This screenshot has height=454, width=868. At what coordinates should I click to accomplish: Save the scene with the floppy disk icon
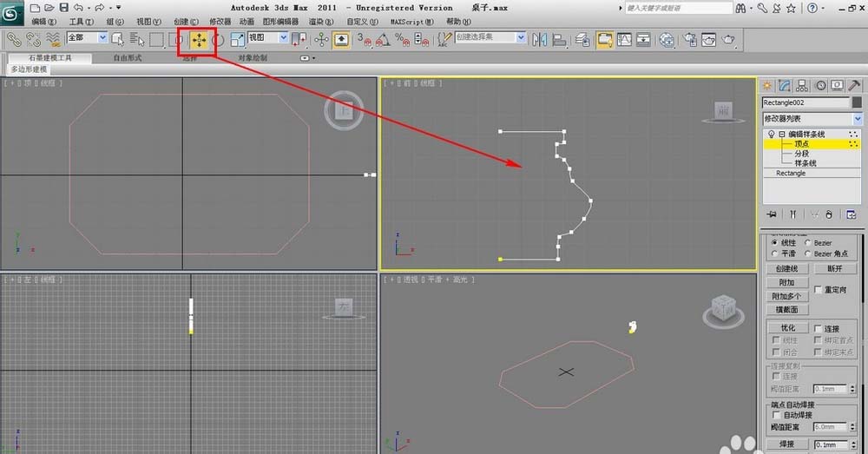tap(63, 8)
